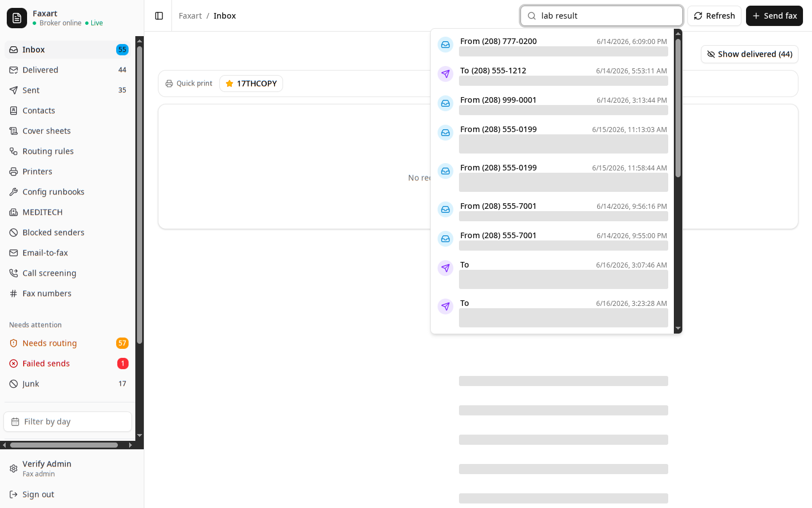Click the lab result search field
Viewport: 812px width, 508px height.
[x=602, y=16]
